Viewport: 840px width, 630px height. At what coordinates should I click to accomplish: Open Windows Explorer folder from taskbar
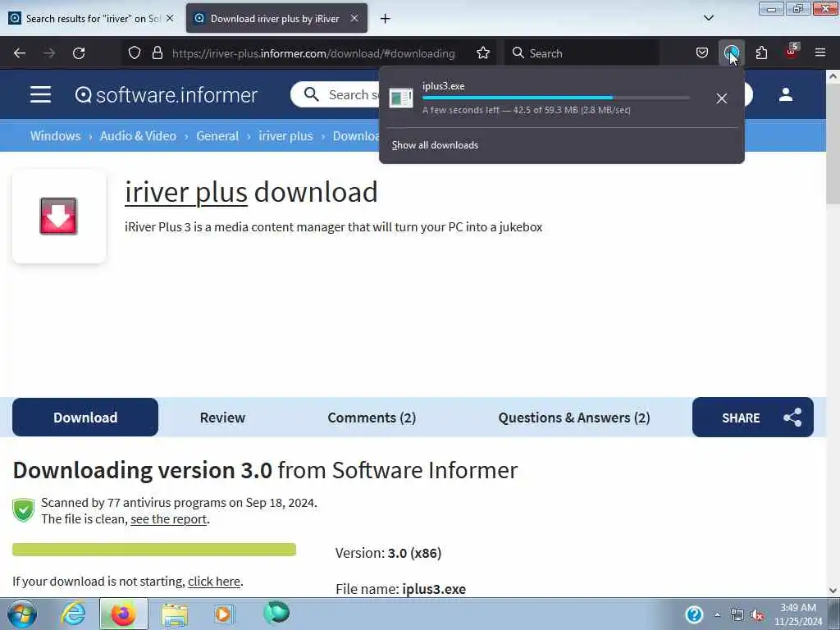(x=175, y=614)
